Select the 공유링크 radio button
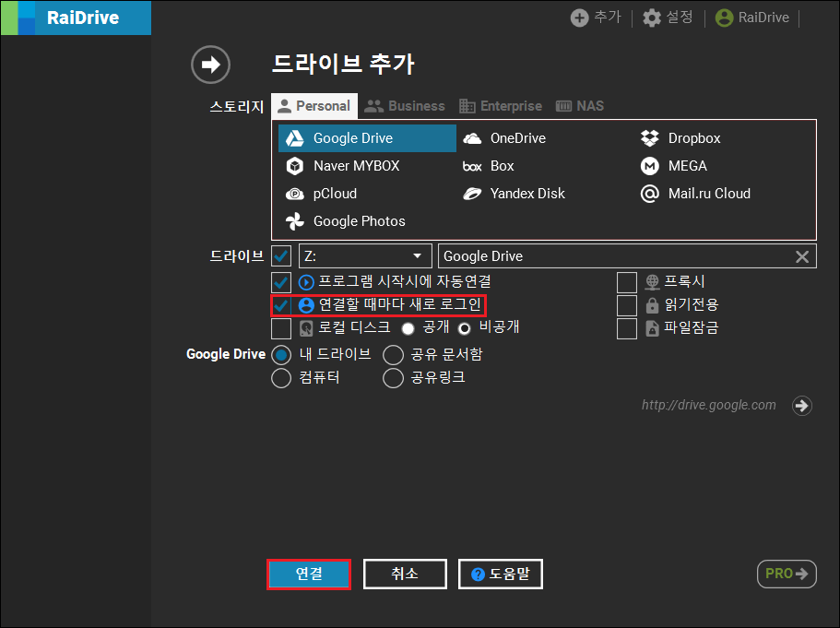This screenshot has height=628, width=840. (393, 378)
